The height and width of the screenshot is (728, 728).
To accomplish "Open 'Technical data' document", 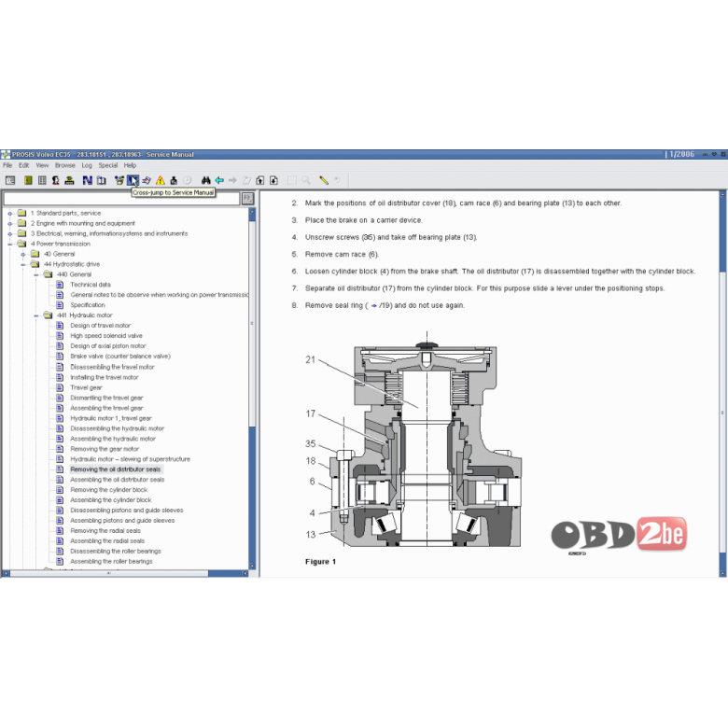I will (91, 285).
